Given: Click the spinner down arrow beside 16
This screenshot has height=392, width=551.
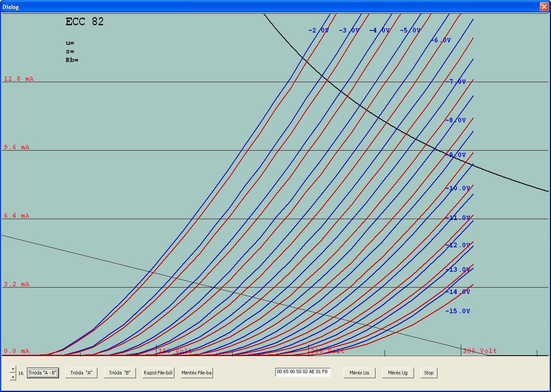Looking at the screenshot, I should 13,377.
